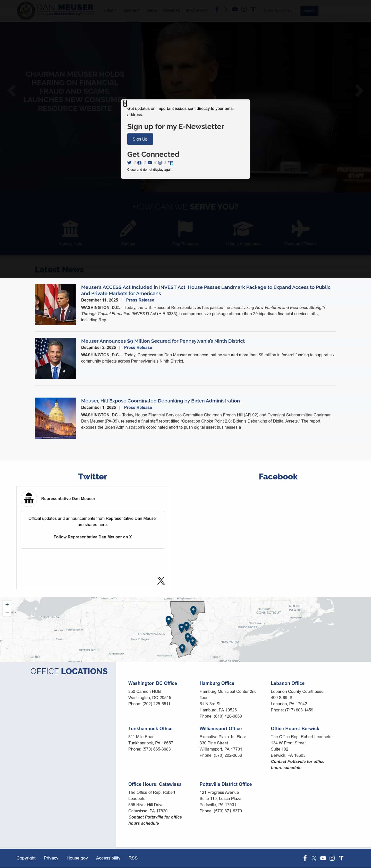
Task: Open Instagram icon in Get Connected popup
Action: (160, 163)
